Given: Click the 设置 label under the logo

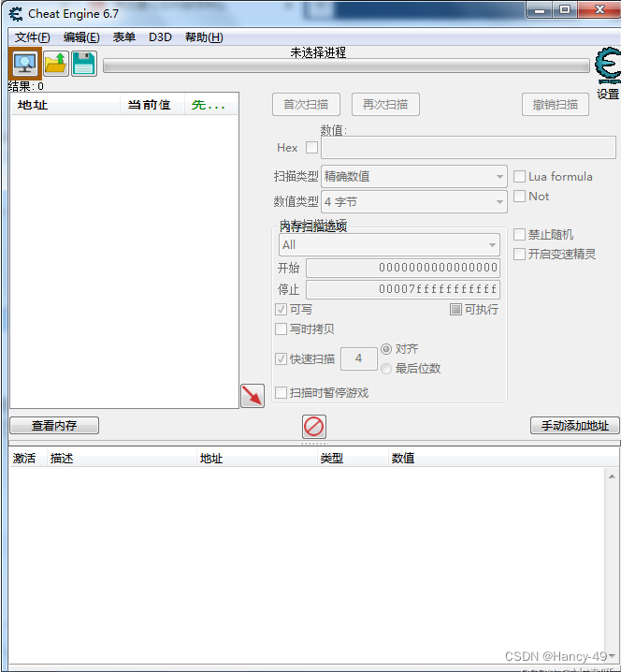Looking at the screenshot, I should (608, 94).
